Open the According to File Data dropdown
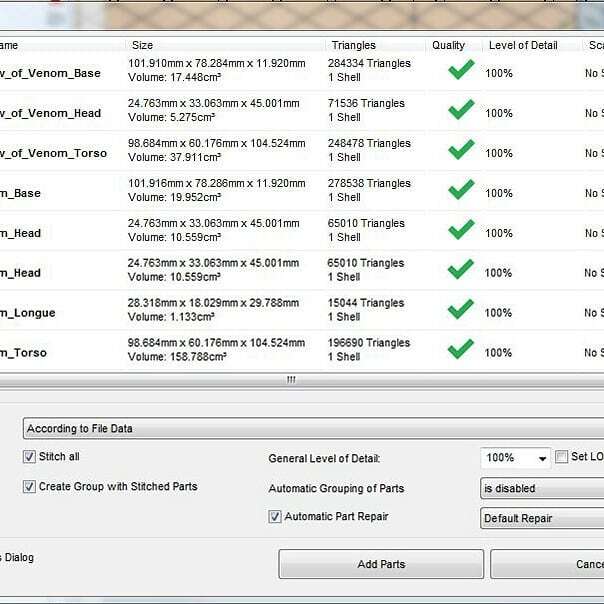 pos(314,428)
